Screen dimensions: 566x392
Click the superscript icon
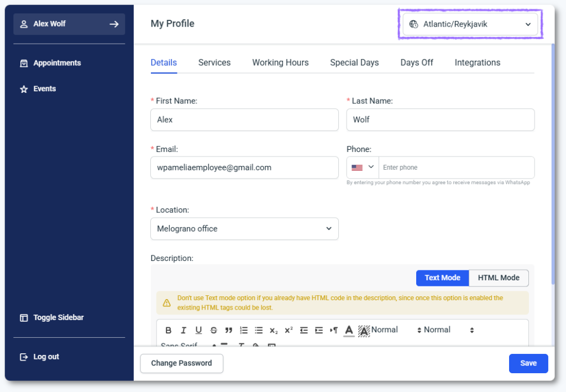289,330
